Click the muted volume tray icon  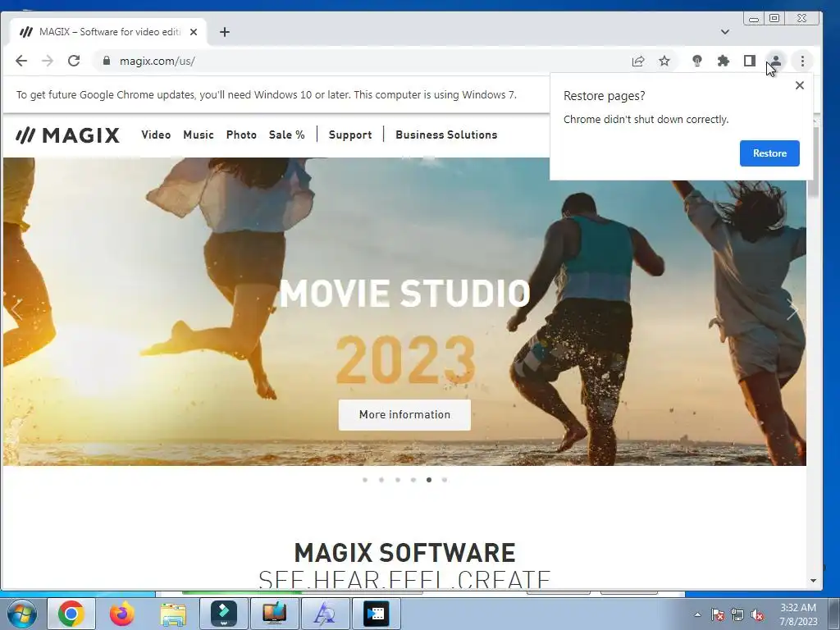(x=757, y=614)
